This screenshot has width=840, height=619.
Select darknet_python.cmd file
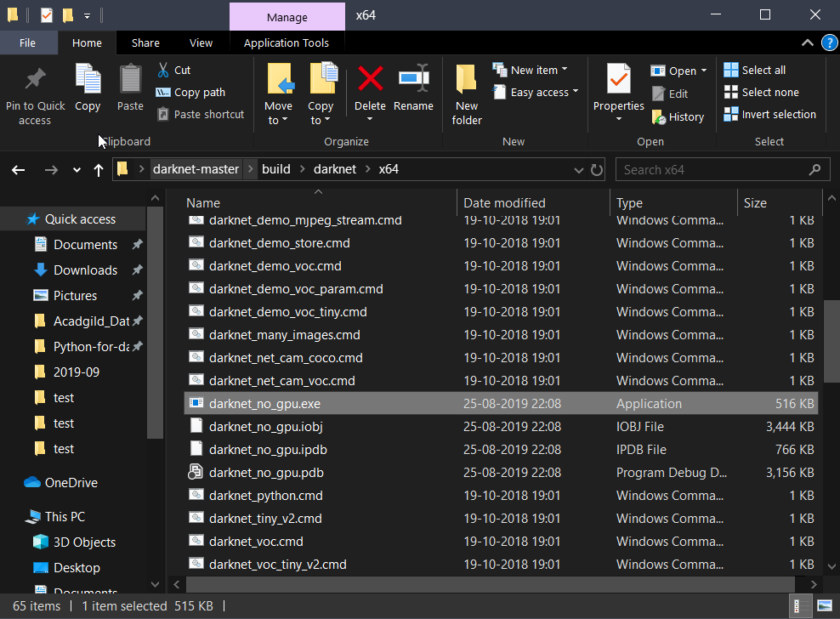pyautogui.click(x=502, y=496)
